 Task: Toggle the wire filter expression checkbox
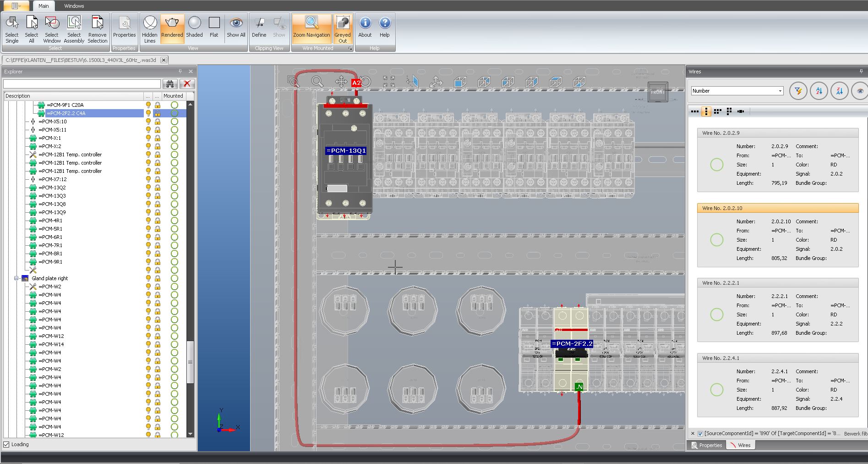(x=700, y=433)
